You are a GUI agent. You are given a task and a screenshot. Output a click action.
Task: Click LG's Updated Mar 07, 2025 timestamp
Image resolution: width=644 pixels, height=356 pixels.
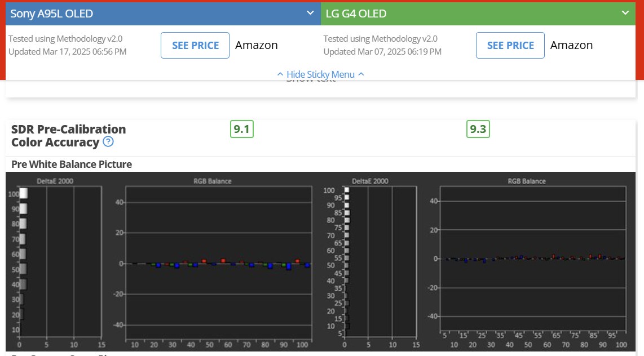coord(382,52)
